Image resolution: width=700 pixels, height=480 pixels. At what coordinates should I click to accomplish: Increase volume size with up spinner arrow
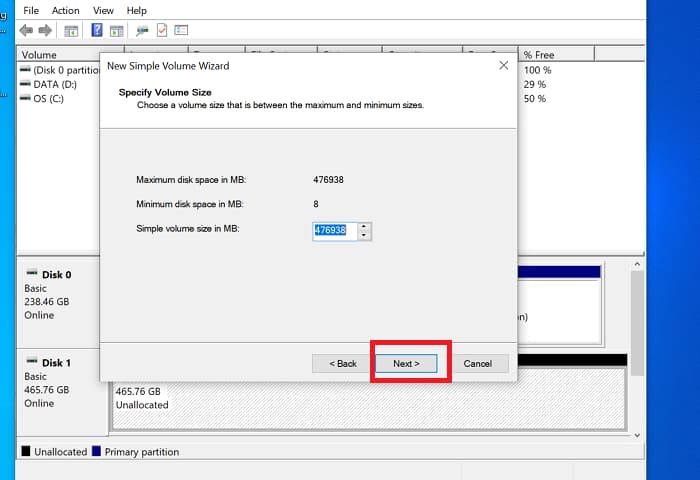click(x=364, y=225)
